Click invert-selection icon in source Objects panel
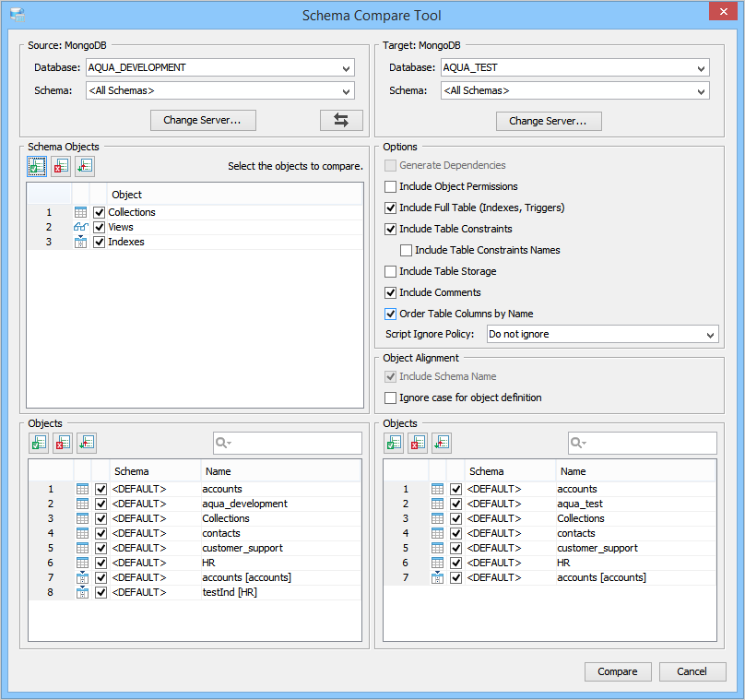The width and height of the screenshot is (745, 700). pos(87,444)
